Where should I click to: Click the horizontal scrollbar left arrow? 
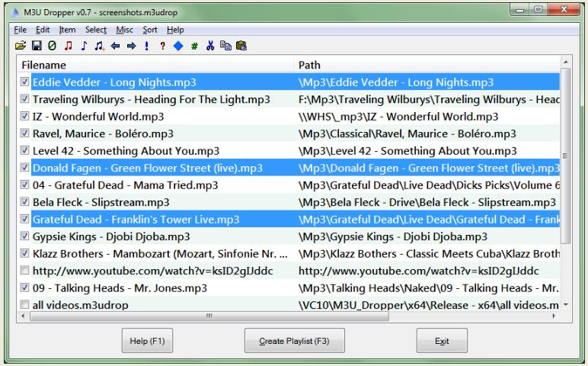[24, 316]
